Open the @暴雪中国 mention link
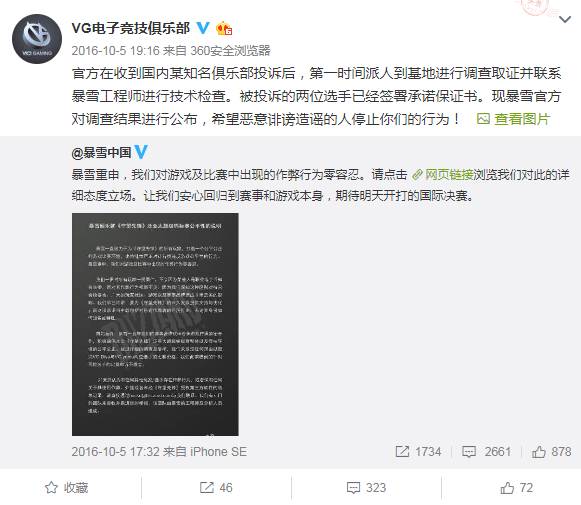Viewport: 581px width, 505px height. point(102,152)
